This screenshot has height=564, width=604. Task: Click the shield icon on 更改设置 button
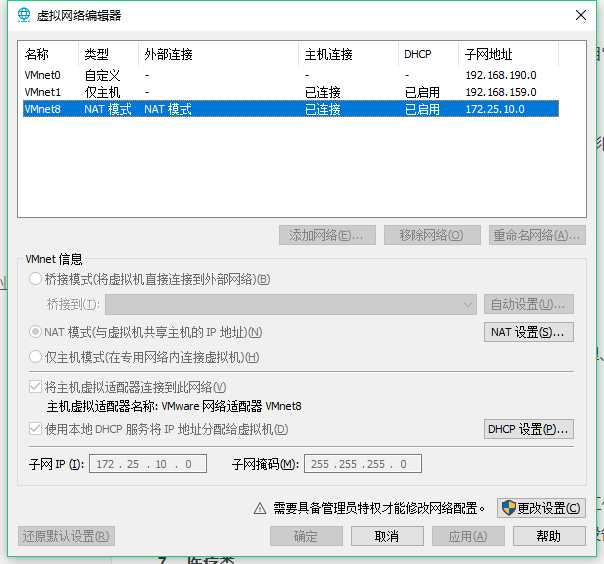point(508,508)
